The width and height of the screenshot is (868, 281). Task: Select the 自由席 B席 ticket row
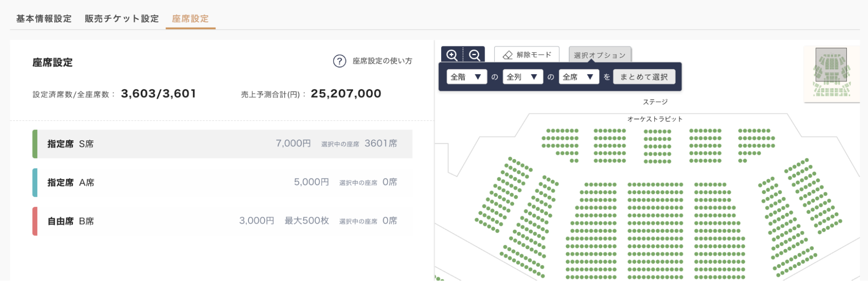click(222, 221)
